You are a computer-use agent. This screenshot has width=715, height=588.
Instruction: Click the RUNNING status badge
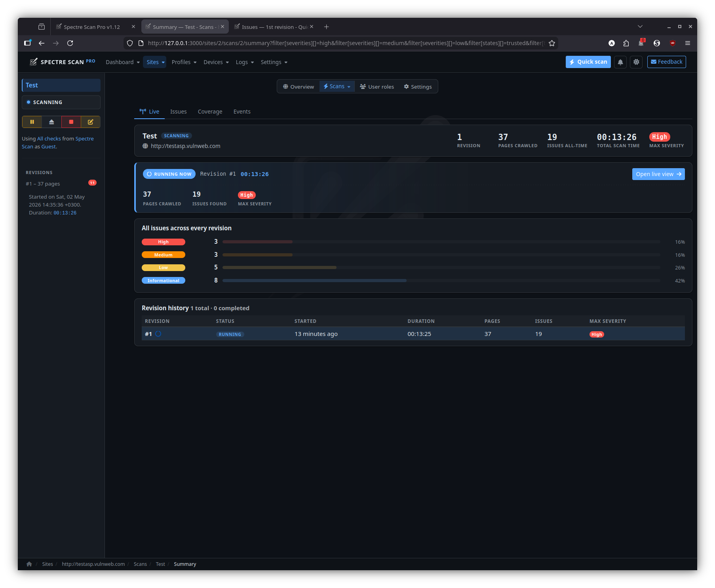(230, 334)
